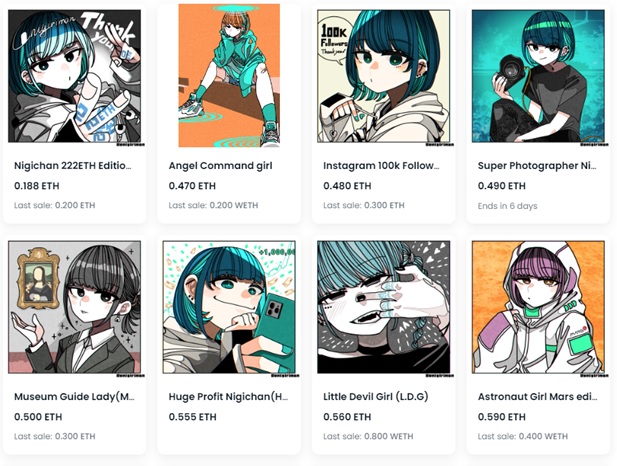Open the Museum Guide Lady artwork image
The height and width of the screenshot is (466, 617).
(74, 307)
